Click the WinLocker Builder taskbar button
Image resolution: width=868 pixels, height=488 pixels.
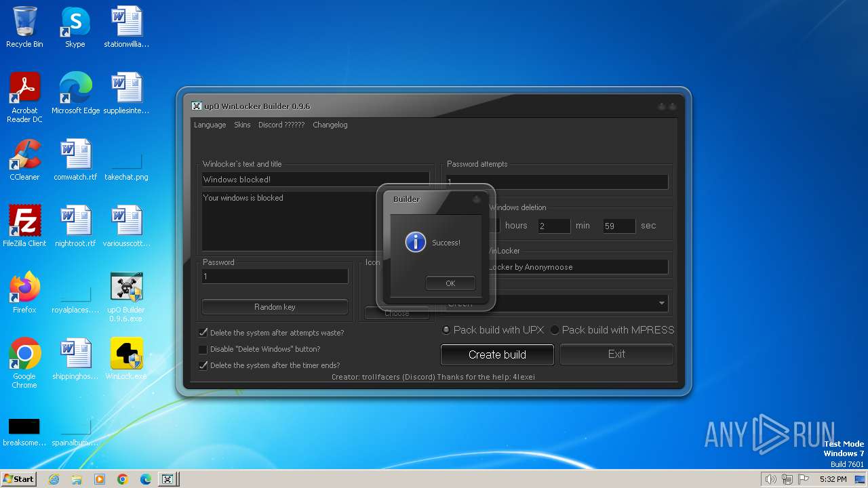click(168, 479)
